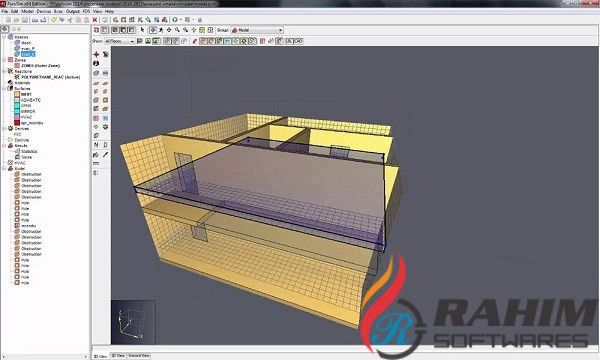Select the ADIABATIC surface
This screenshot has width=600, height=360.
tap(31, 100)
